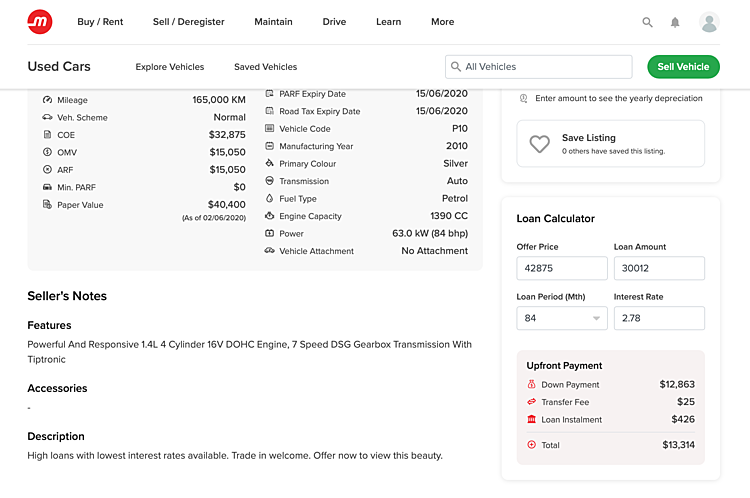Click the Loan Instalment bank icon
The width and height of the screenshot is (750, 498).
(531, 419)
